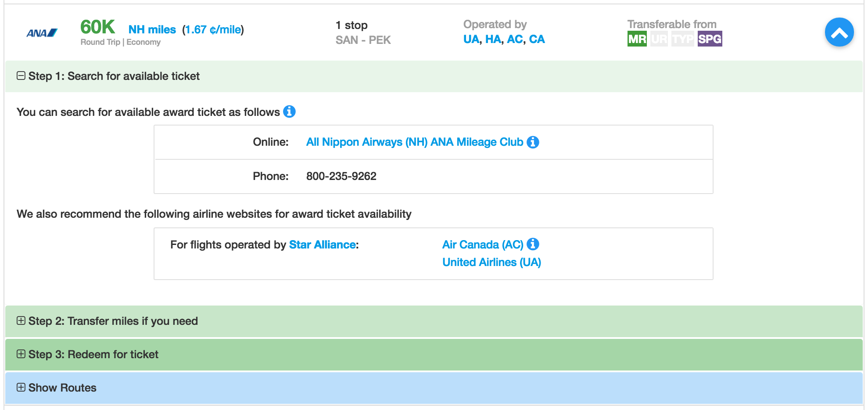This screenshot has height=410, width=868.
Task: Open the United Airlines (UA) link
Action: (491, 262)
